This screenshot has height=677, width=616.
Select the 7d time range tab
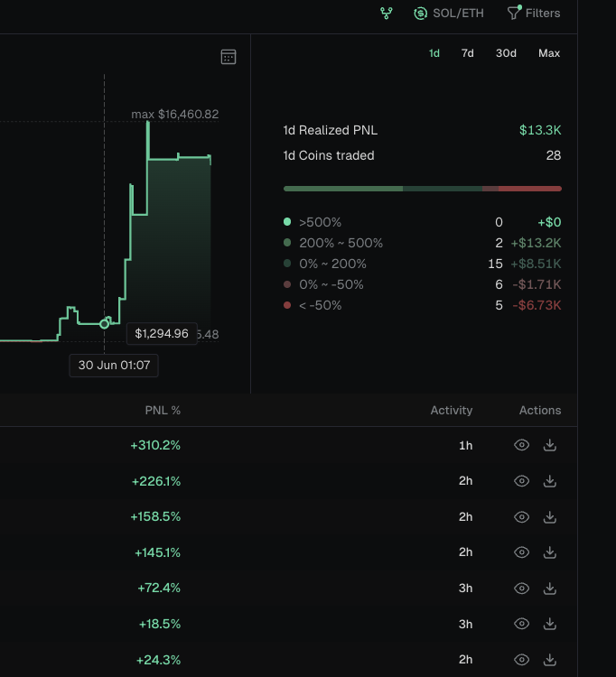tap(467, 53)
